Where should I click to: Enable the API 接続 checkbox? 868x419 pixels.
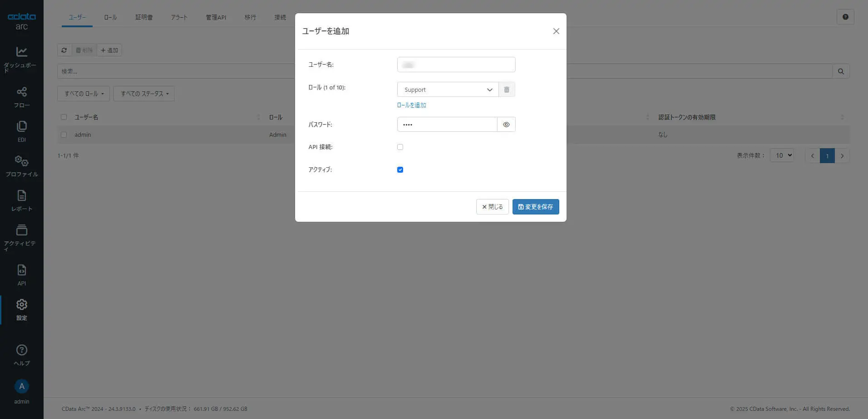[x=400, y=147]
